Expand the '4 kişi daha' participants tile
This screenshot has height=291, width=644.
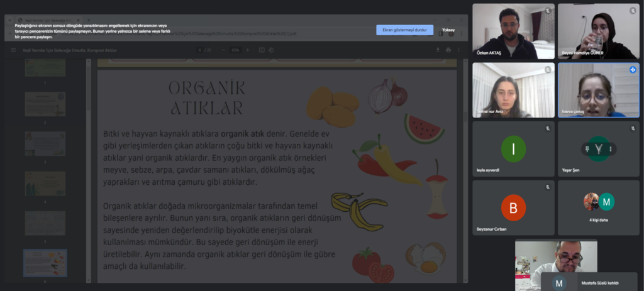click(598, 207)
